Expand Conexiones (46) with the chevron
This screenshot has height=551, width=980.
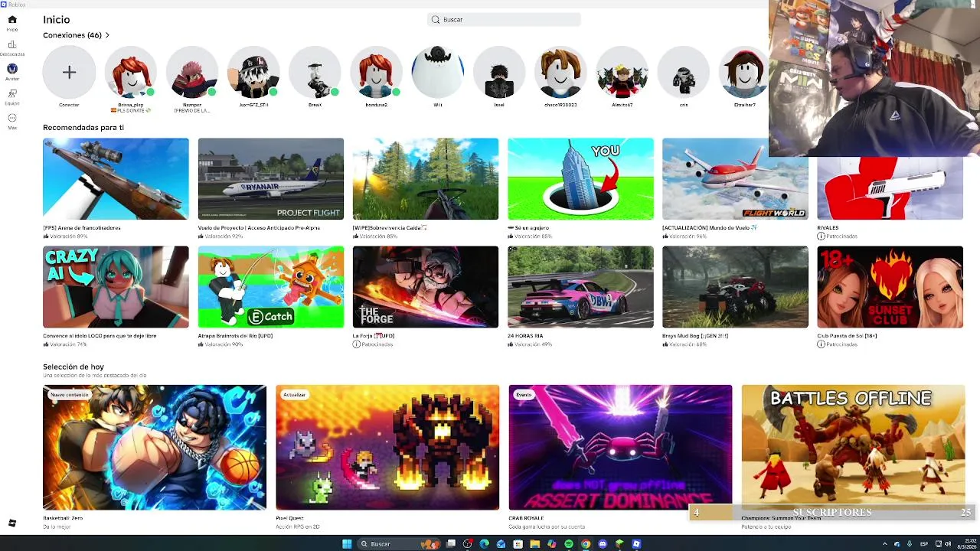(107, 35)
